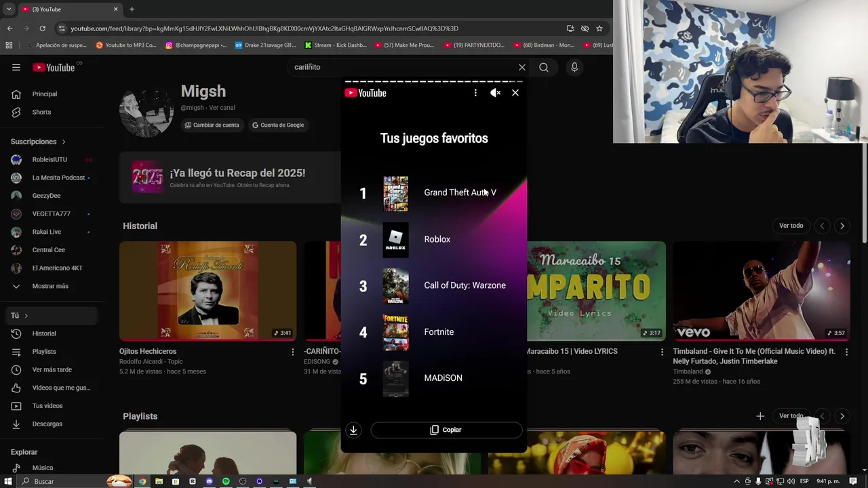Screen dimensions: 868x488
Task: Open a new browser tab
Action: coord(132,9)
